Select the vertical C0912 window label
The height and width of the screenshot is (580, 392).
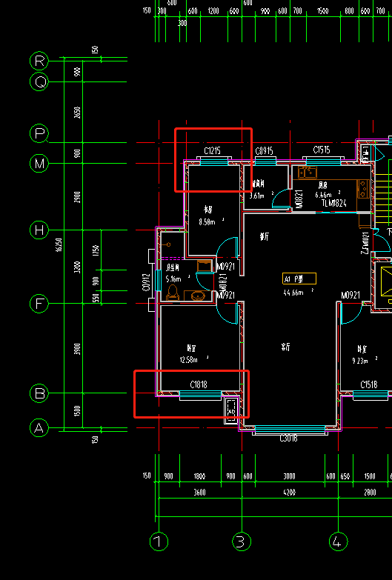point(147,282)
